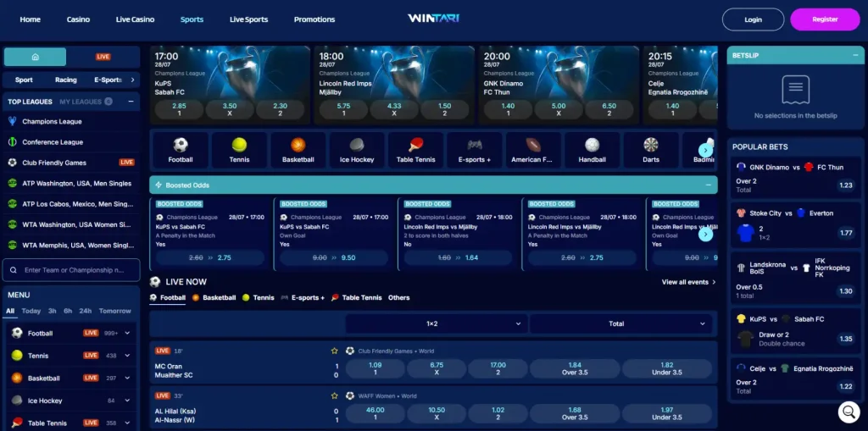Select the E-Sports filter pill

[108, 80]
